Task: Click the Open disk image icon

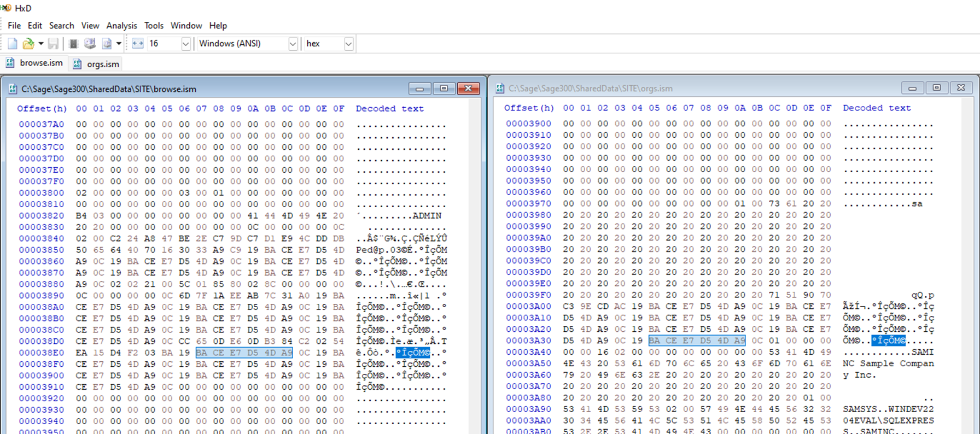Action: [107, 44]
